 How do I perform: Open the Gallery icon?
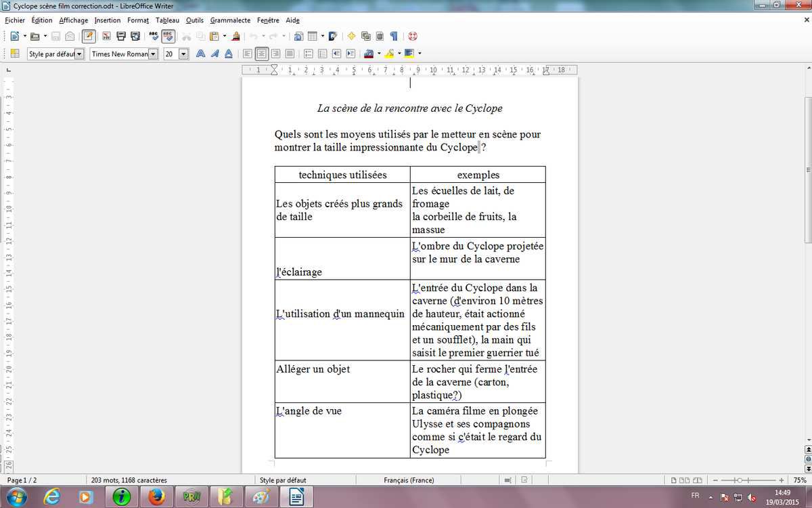(365, 36)
